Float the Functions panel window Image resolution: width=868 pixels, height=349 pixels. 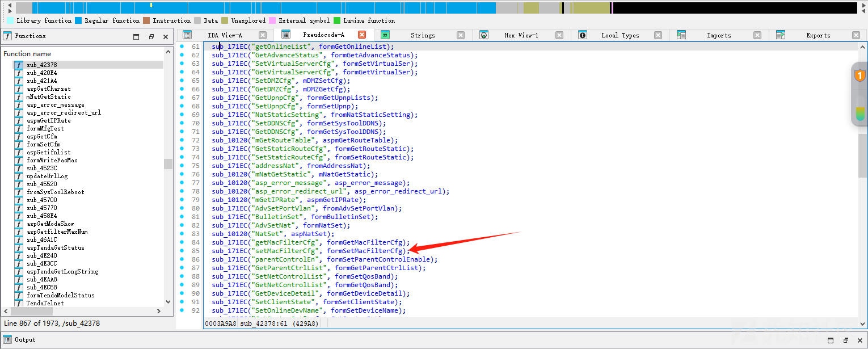[x=136, y=36]
